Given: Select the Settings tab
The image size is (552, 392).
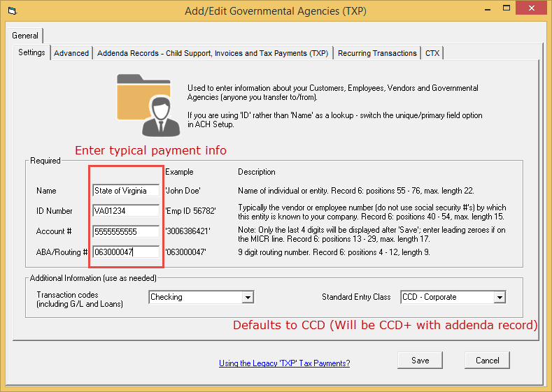Looking at the screenshot, I should [x=31, y=52].
